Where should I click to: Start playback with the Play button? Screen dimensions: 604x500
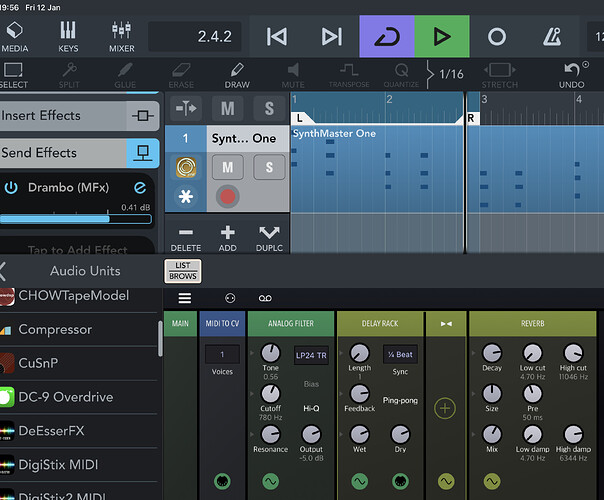442,37
